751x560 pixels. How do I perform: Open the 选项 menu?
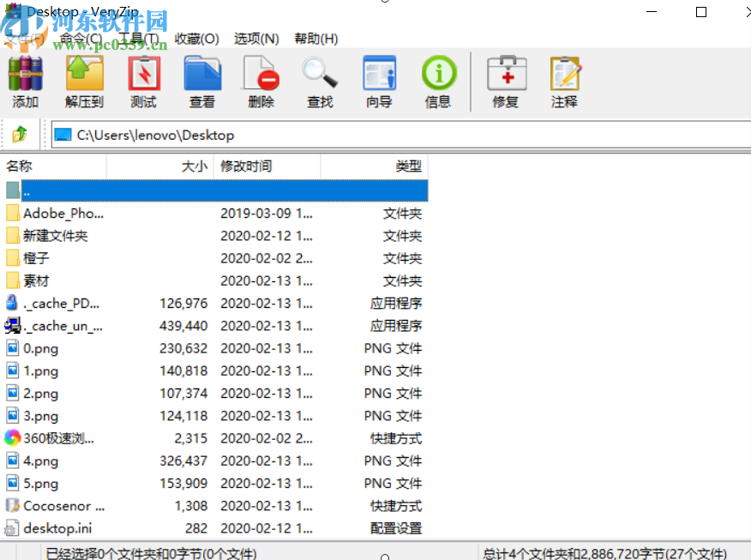pos(255,38)
